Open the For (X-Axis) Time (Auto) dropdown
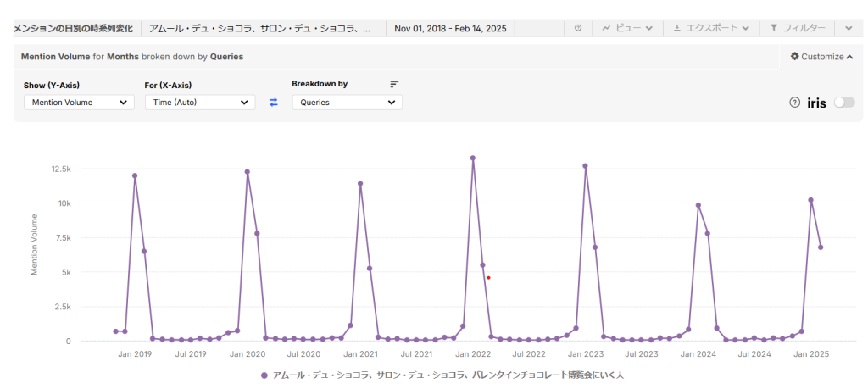The width and height of the screenshot is (868, 389). (x=200, y=103)
